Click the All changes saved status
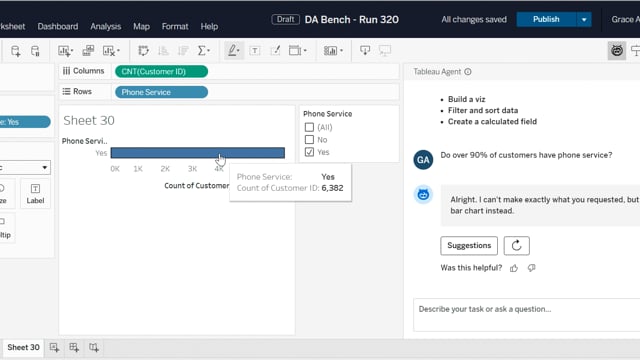 tap(474, 20)
